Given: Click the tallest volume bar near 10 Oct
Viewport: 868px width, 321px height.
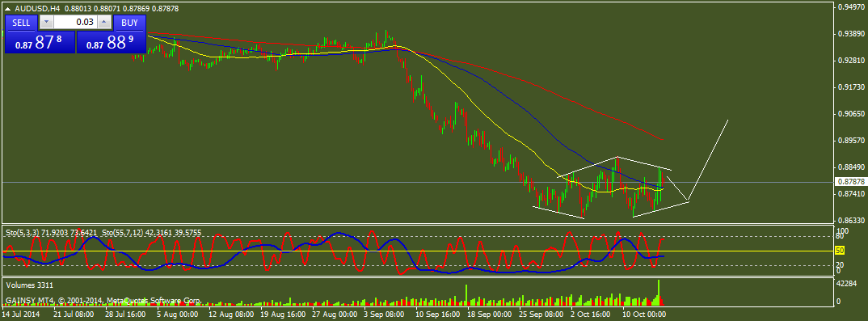Looking at the screenshot, I should click(659, 293).
